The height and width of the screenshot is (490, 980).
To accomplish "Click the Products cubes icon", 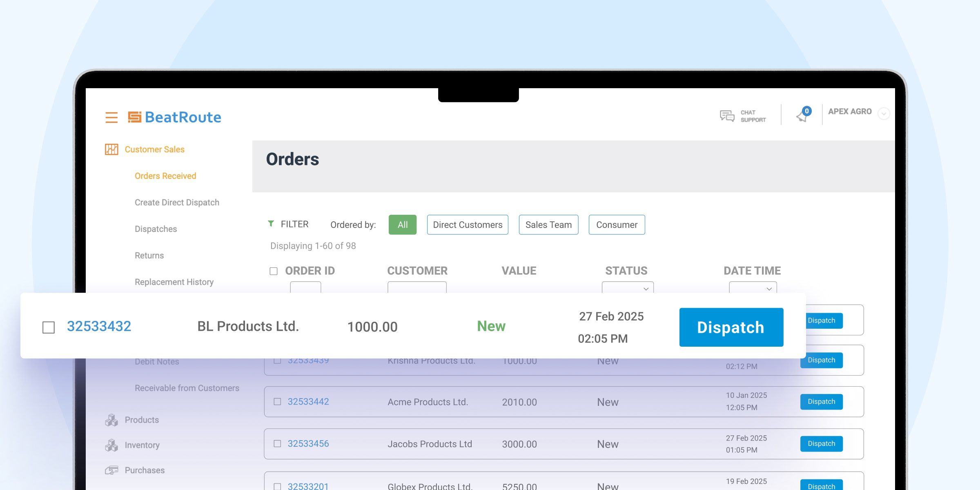I will [111, 420].
